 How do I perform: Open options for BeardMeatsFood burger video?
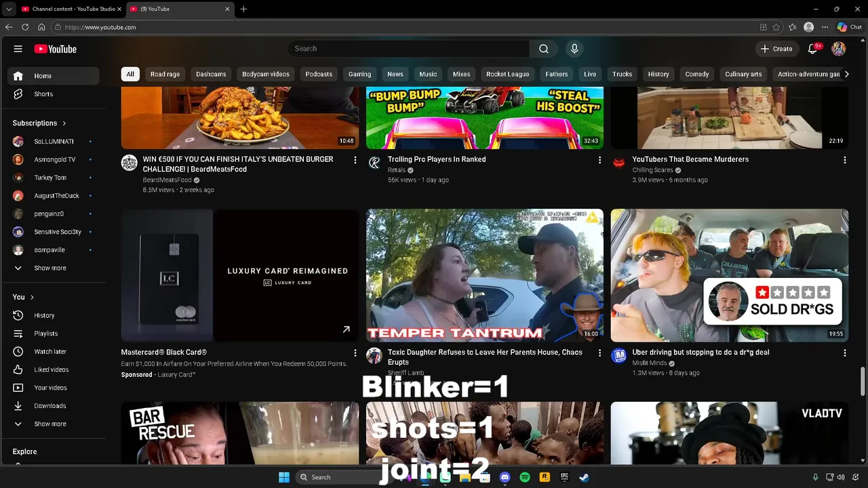click(x=355, y=160)
